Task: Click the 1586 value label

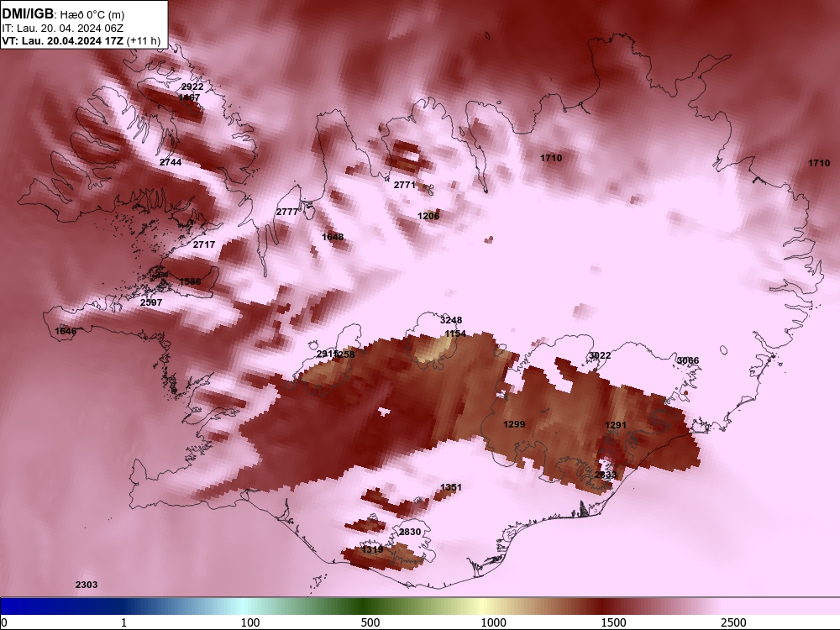Action: 190,281
